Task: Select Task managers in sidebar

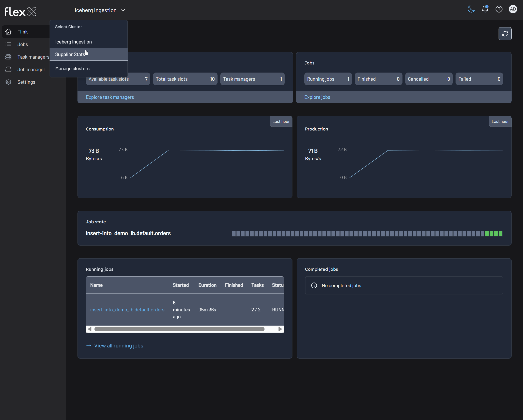Action: [x=33, y=57]
